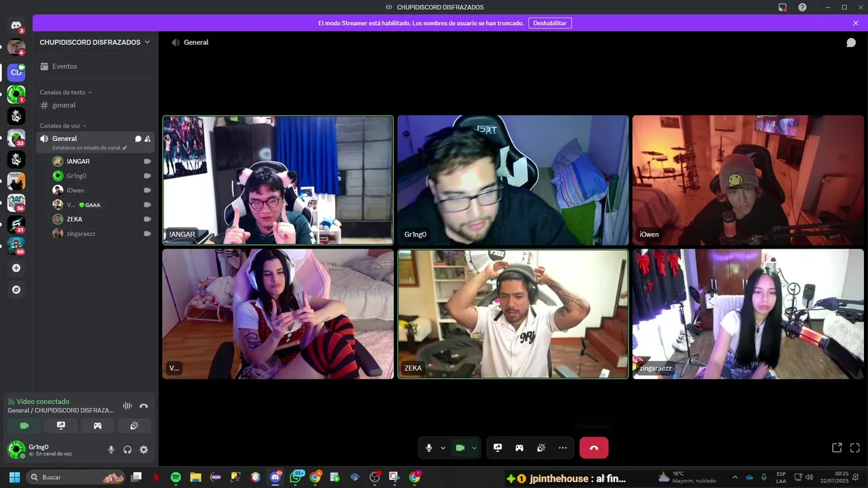Viewport: 868px width, 488px height.
Task: Open camera options arrow in call bar
Action: point(474,448)
